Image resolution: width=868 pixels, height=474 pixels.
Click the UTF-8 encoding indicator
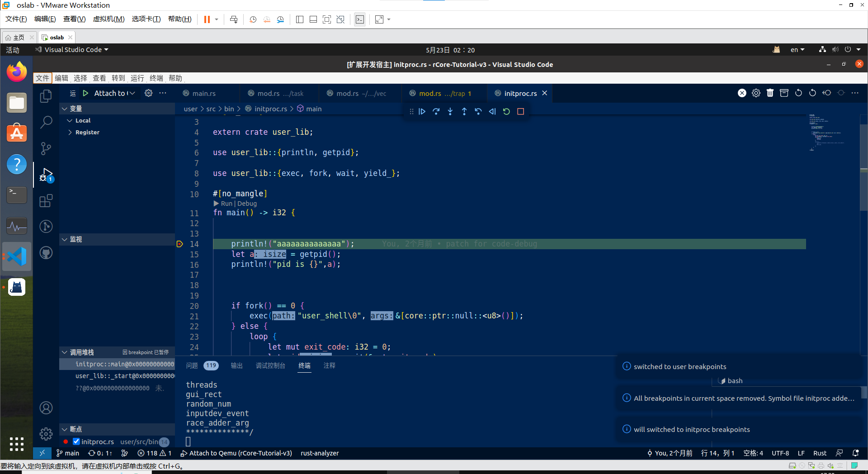point(780,453)
